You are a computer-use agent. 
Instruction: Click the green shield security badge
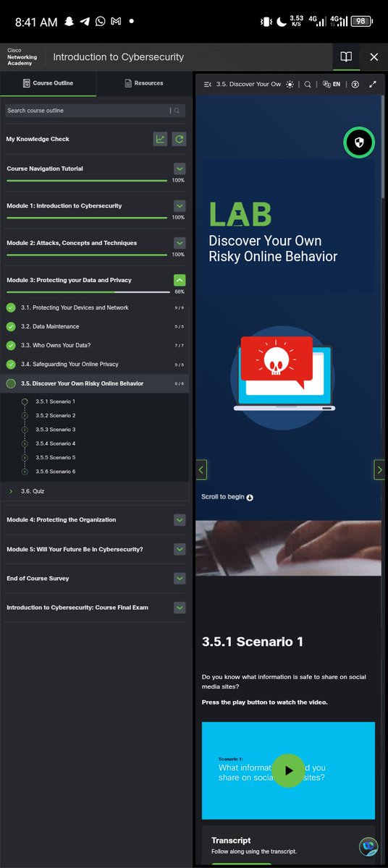[x=359, y=142]
